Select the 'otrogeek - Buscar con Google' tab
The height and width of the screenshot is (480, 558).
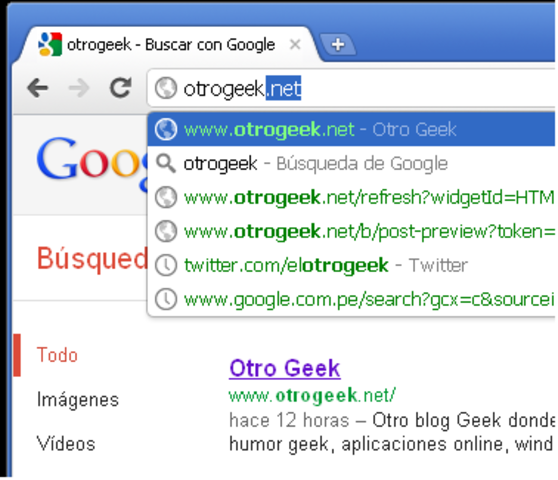tap(167, 44)
